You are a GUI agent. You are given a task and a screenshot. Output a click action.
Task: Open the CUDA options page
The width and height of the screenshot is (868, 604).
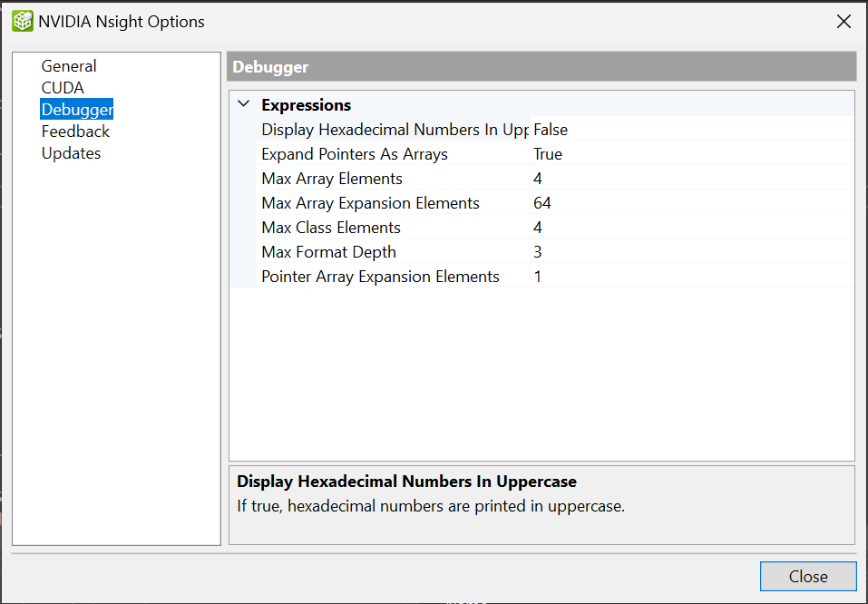[x=63, y=88]
